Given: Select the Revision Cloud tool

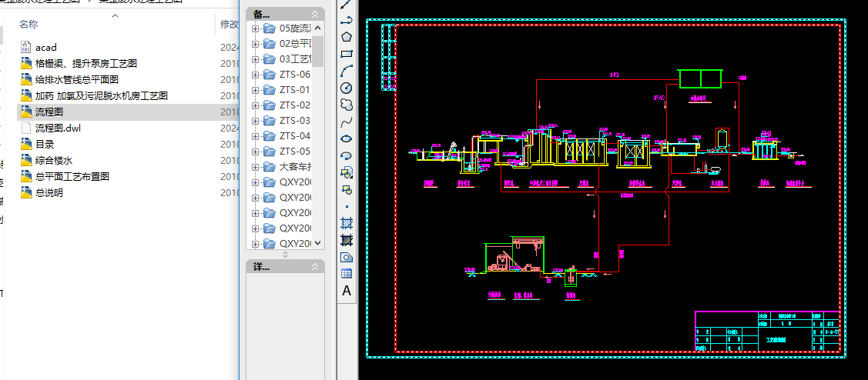Looking at the screenshot, I should 347,105.
